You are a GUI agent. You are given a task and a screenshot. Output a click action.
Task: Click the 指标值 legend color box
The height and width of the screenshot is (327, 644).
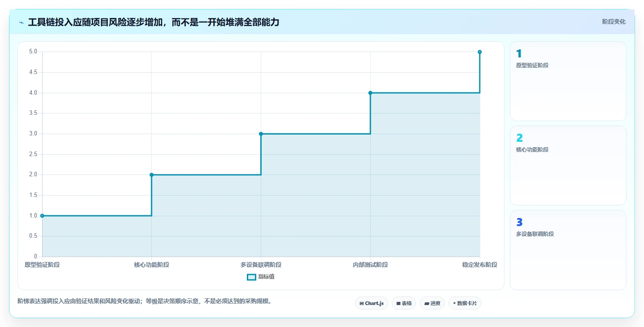tap(251, 277)
